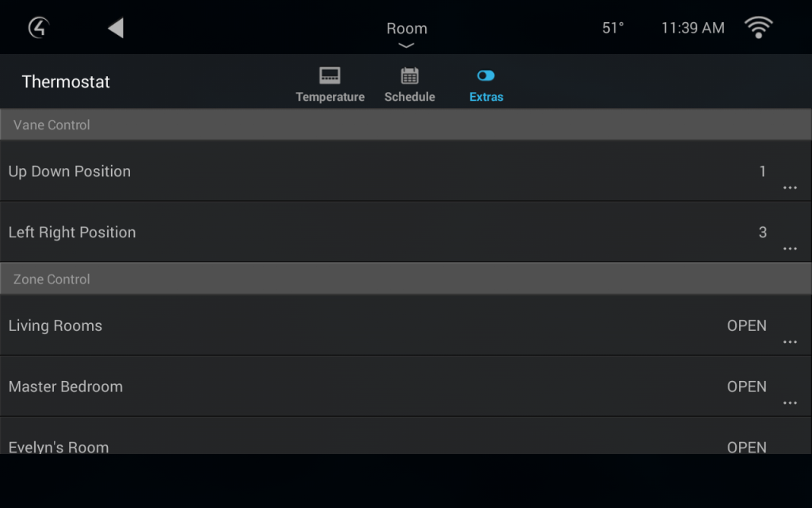Open the Wi-Fi status icon
812x508 pixels.
point(758,28)
